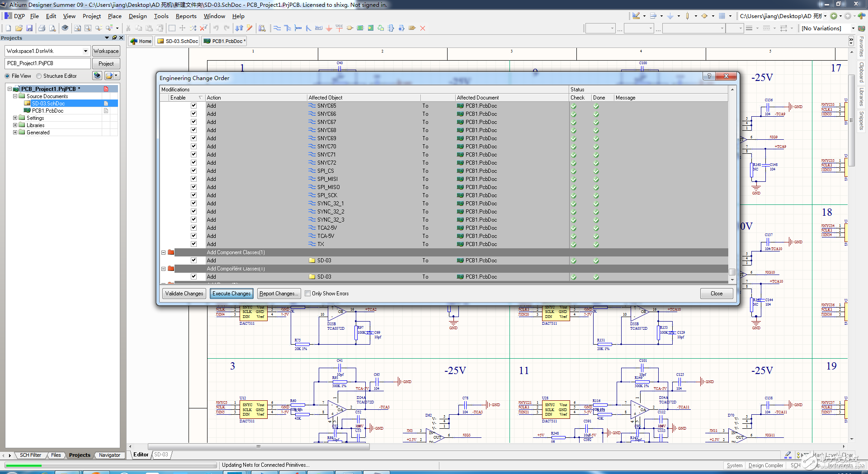Click the Validate Changes button
868x474 pixels.
pyautogui.click(x=184, y=294)
